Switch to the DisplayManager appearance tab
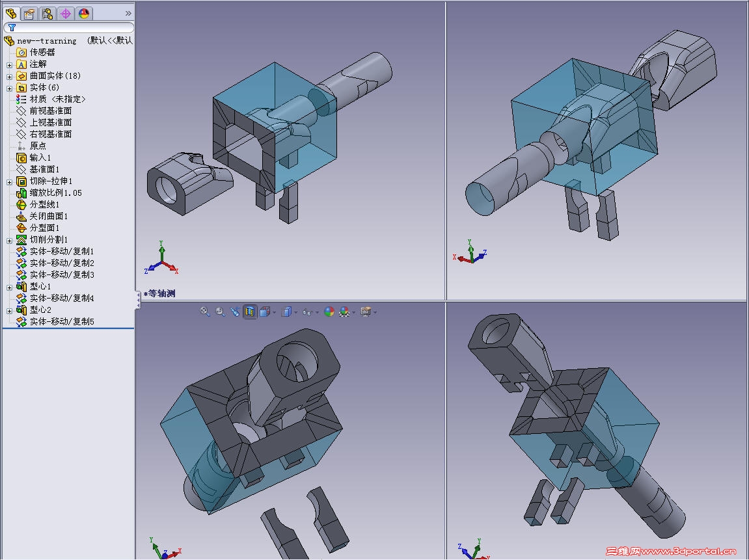The width and height of the screenshot is (749, 560). tap(83, 14)
